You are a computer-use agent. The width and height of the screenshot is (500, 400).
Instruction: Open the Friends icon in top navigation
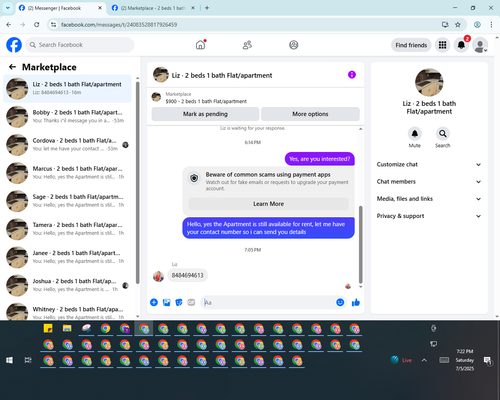pyautogui.click(x=247, y=45)
